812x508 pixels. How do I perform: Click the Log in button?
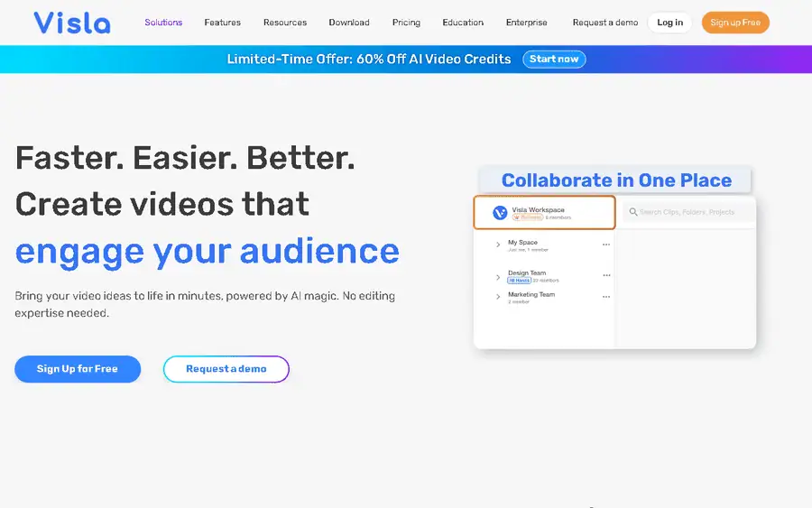(669, 23)
